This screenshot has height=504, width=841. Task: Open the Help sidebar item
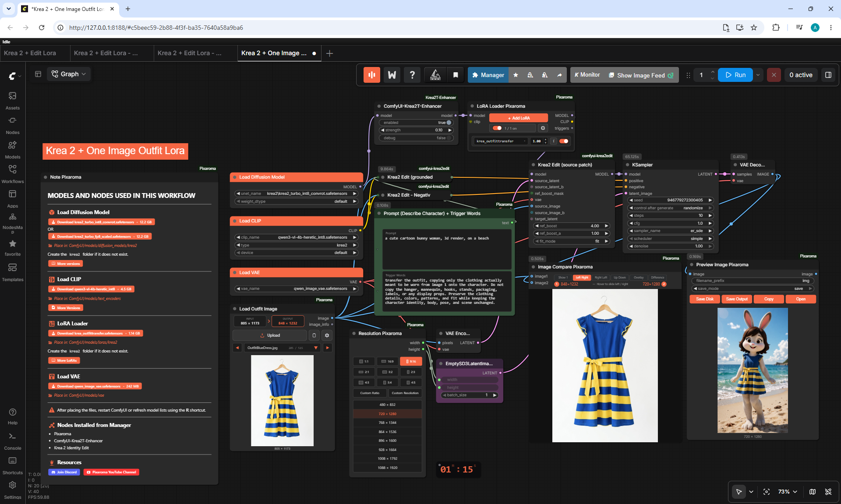coord(12,416)
